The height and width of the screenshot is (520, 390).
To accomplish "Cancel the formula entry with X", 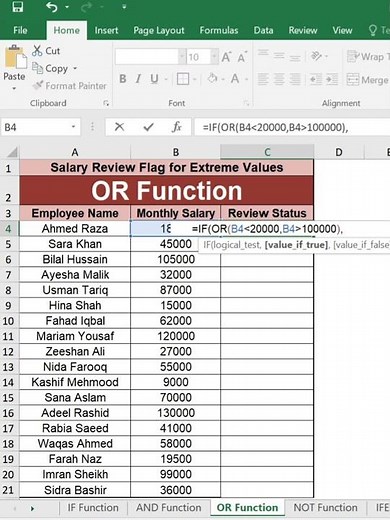I will 119,127.
